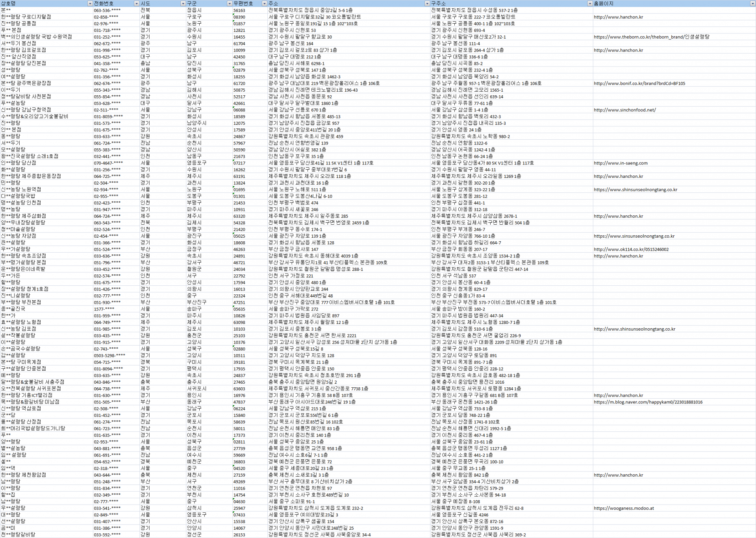
Task: Open the 구군 column filter dropdown
Action: pyautogui.click(x=229, y=4)
